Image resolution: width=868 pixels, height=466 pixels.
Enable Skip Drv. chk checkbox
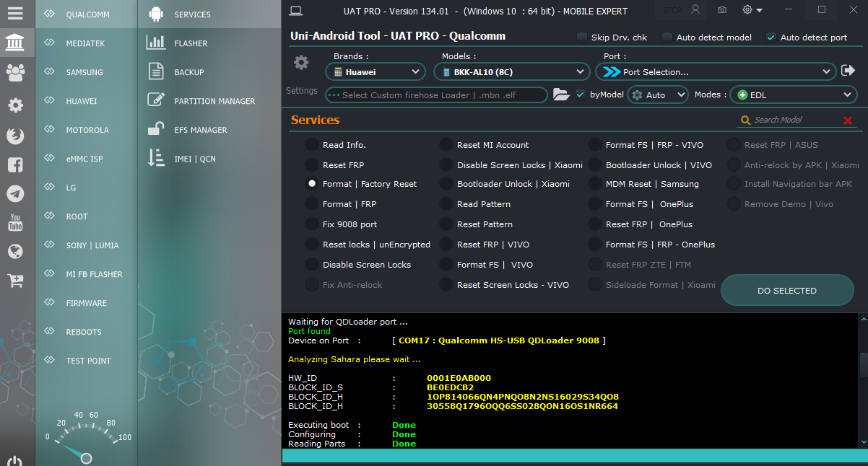[x=582, y=38]
